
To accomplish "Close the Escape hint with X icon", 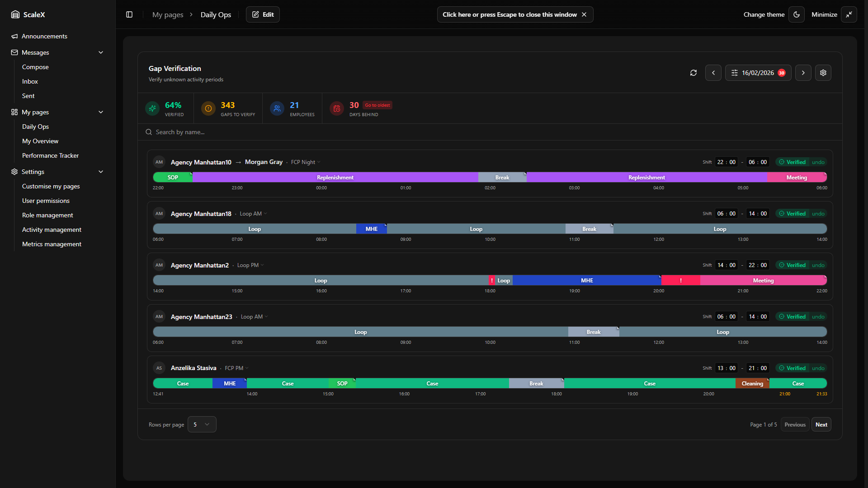I will (x=584, y=14).
